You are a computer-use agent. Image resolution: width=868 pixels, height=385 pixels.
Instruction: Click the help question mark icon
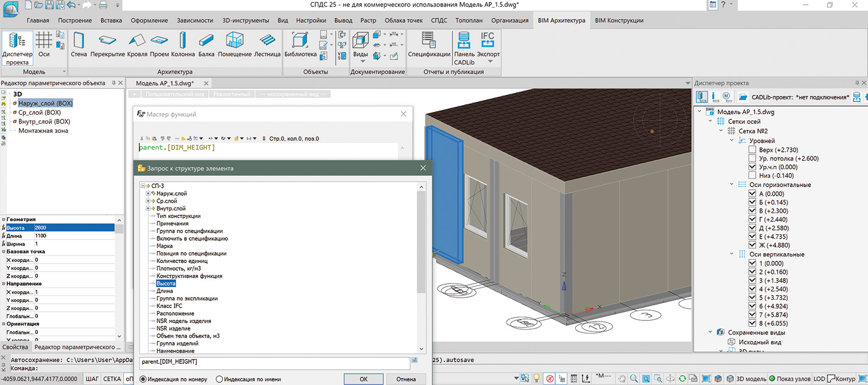click(x=723, y=5)
